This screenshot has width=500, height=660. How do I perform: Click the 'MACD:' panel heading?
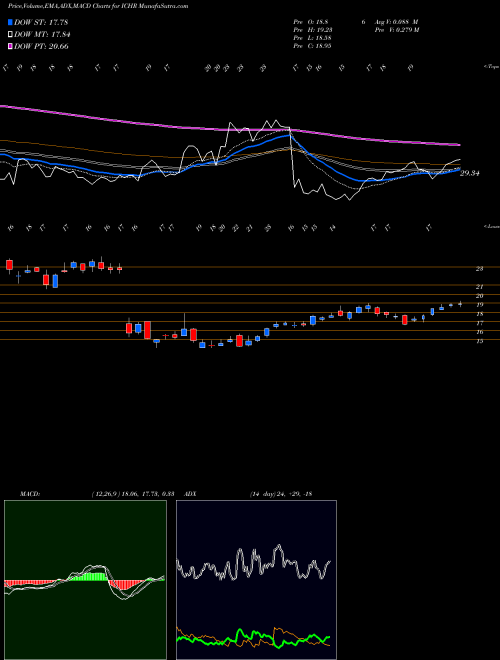[30, 494]
